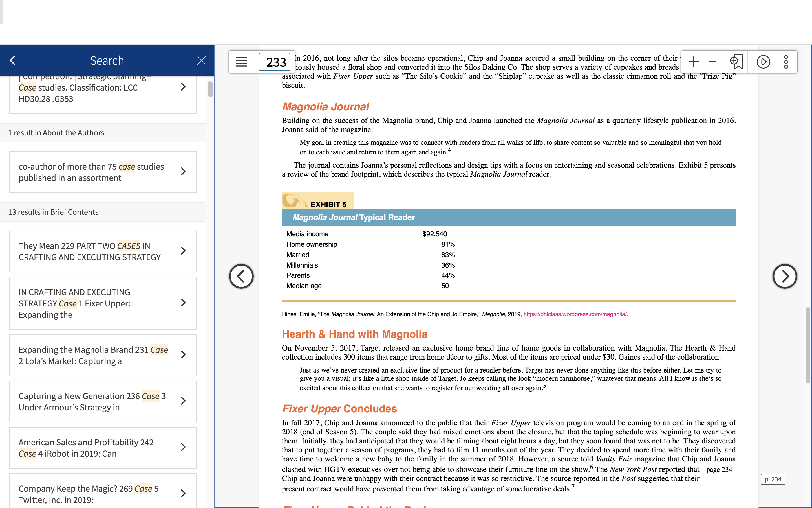Select the '13 results in Brief Contents' heading
The width and height of the screenshot is (812, 508).
click(x=53, y=212)
